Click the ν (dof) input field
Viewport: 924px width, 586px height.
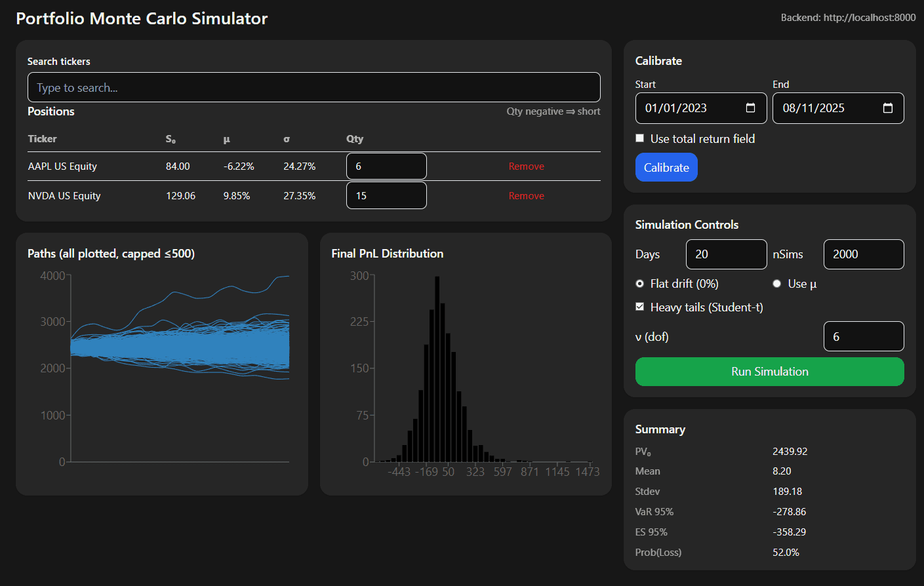[x=864, y=336]
